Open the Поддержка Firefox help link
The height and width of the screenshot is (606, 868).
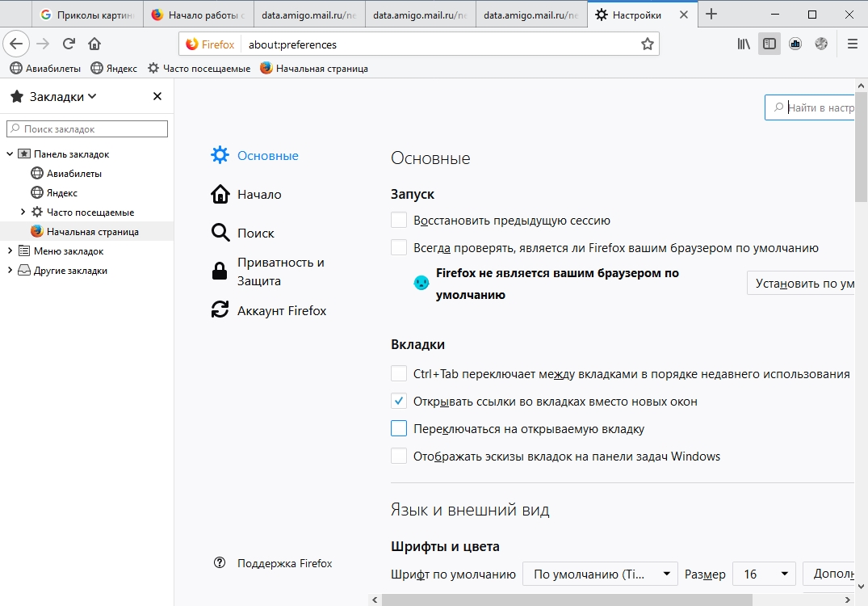click(x=273, y=563)
